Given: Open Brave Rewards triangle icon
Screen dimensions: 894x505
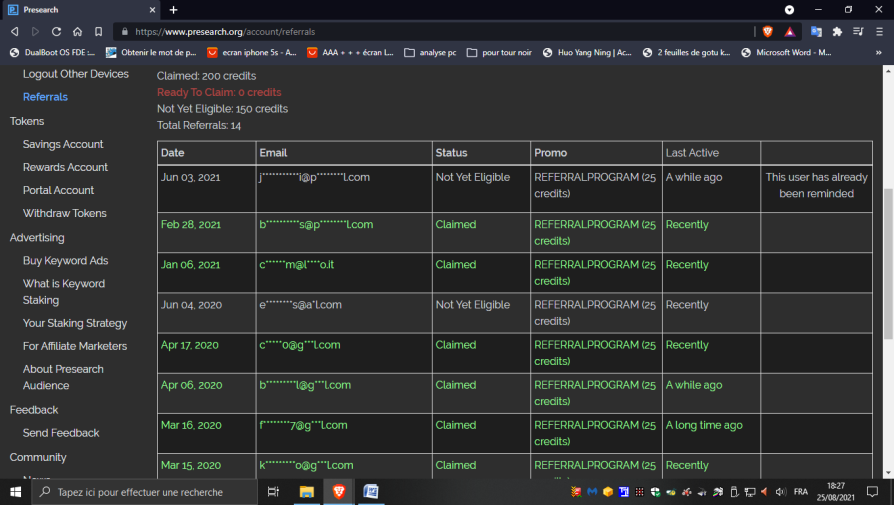Looking at the screenshot, I should pos(790,32).
